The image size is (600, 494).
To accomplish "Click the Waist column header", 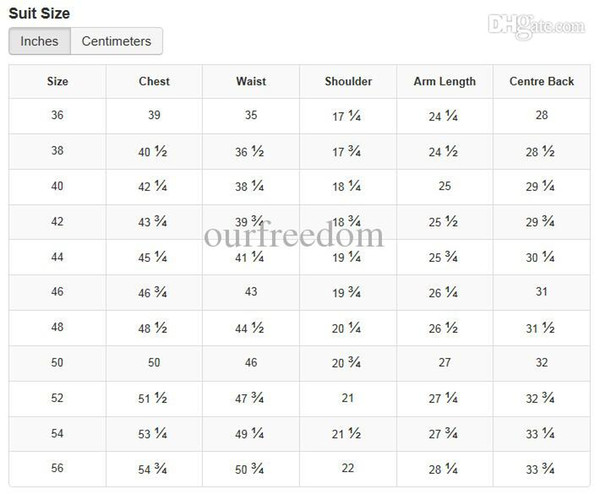I will (251, 81).
